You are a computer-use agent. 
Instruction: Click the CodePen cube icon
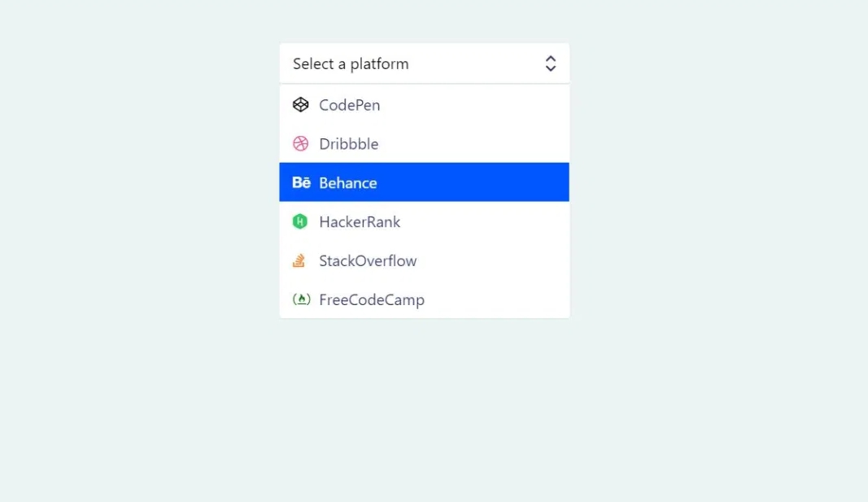click(x=301, y=105)
